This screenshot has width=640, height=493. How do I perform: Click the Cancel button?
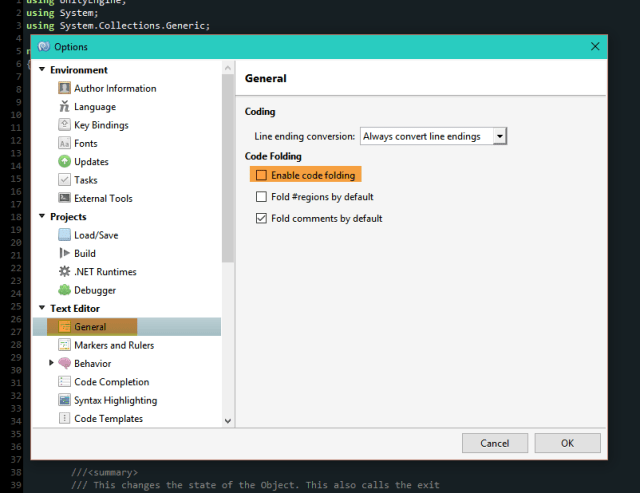pos(495,443)
